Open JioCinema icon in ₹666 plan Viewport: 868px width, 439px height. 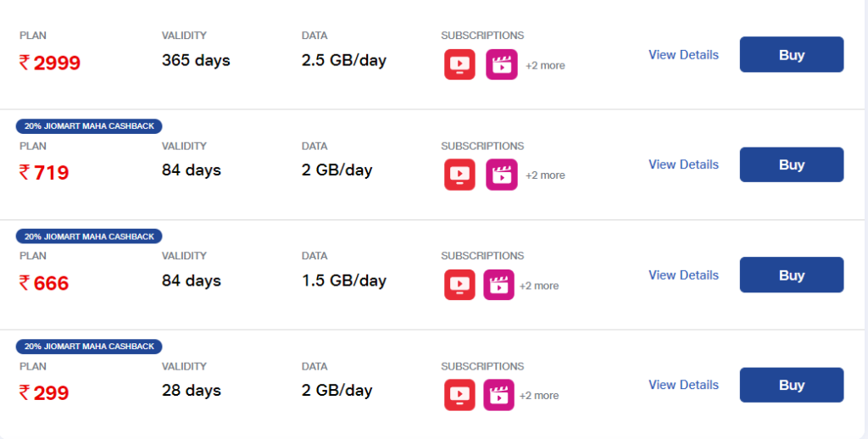tap(498, 285)
